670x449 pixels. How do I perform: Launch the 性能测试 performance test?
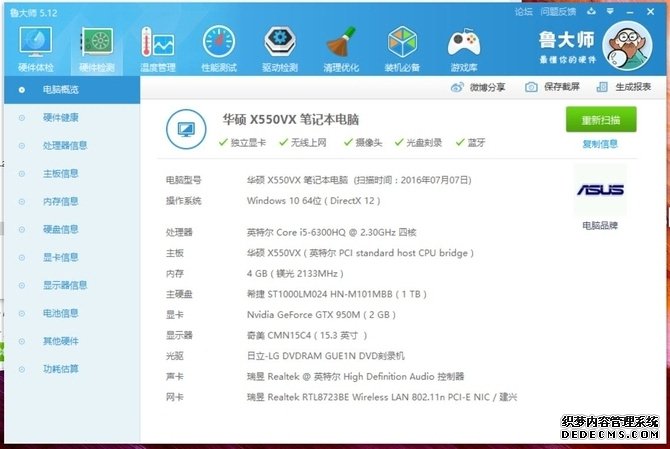coord(218,48)
